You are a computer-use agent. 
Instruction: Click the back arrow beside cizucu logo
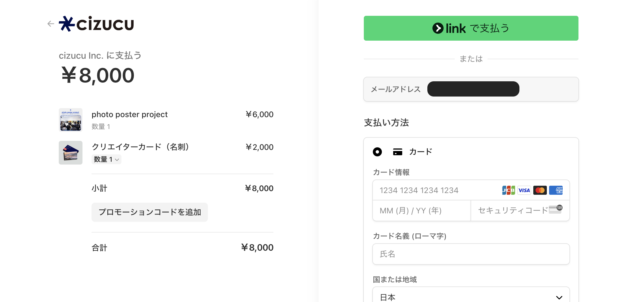(51, 24)
